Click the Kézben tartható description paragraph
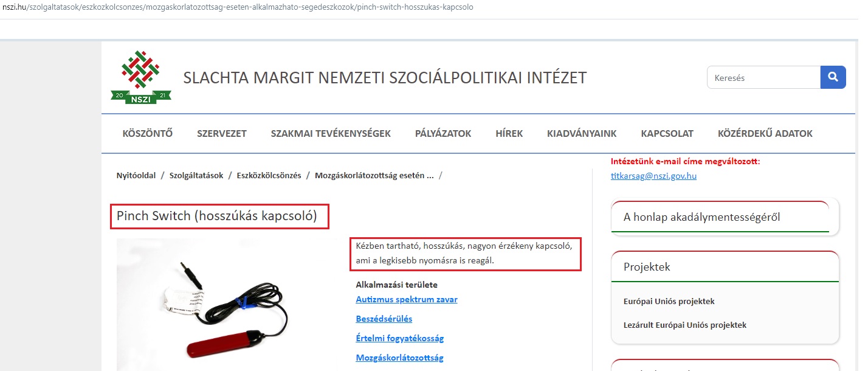This screenshot has width=868, height=371. [464, 253]
